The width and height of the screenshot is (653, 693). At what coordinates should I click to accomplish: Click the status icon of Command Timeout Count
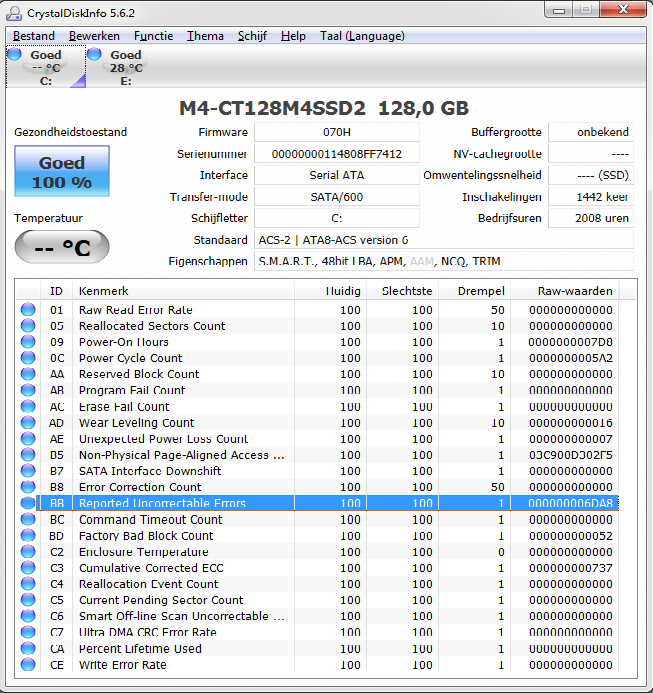pos(28,519)
